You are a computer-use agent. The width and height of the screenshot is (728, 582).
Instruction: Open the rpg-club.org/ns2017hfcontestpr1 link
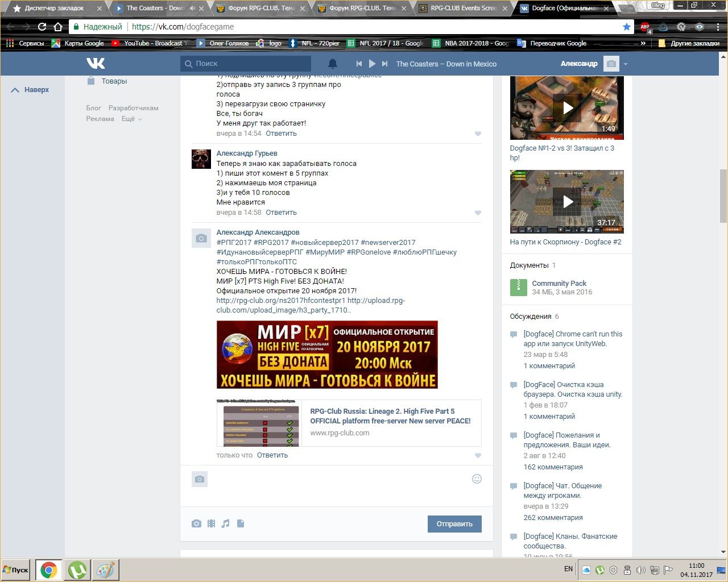(x=280, y=301)
